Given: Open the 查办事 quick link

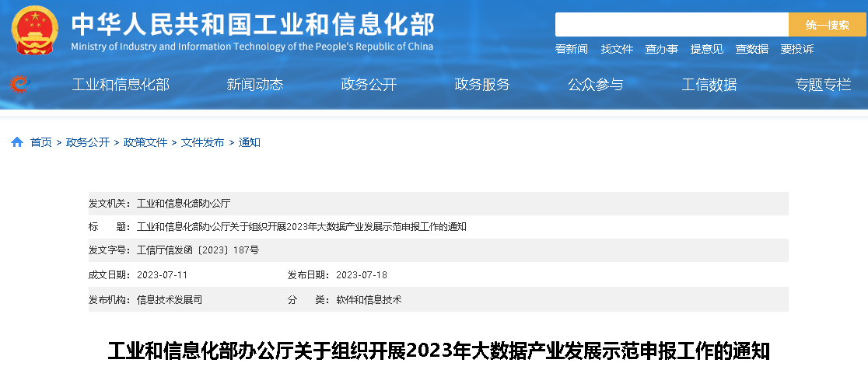Looking at the screenshot, I should point(662,49).
